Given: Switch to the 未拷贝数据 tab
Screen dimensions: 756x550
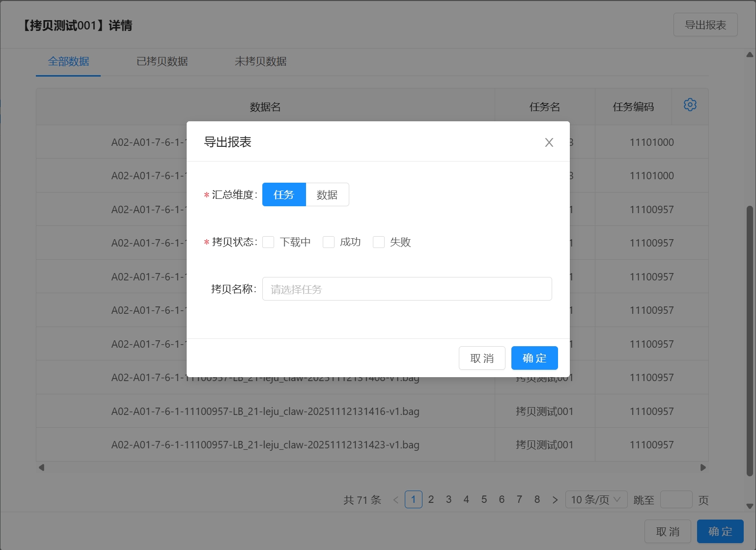Looking at the screenshot, I should tap(260, 62).
